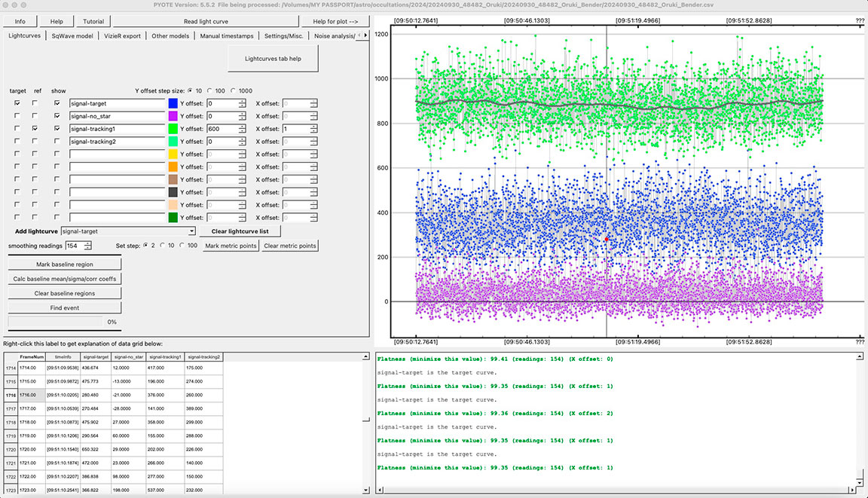868x498 pixels.
Task: Switch to Manual timestamps tab
Action: coord(226,36)
